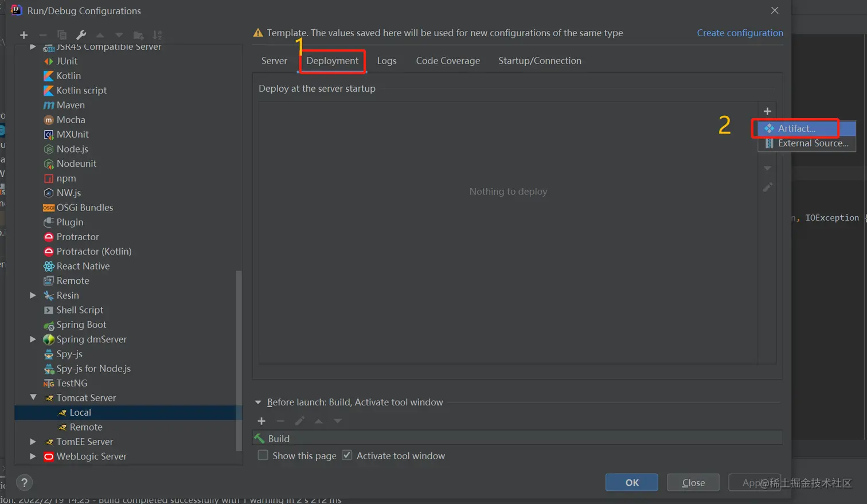
Task: Click the plus icon in deployment panel
Action: coord(767,111)
